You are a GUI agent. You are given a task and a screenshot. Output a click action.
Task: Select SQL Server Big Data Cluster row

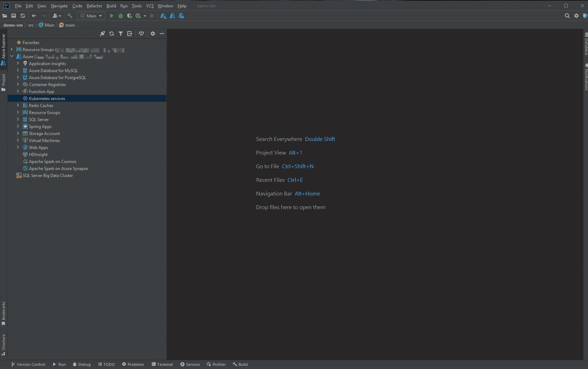pos(87,175)
